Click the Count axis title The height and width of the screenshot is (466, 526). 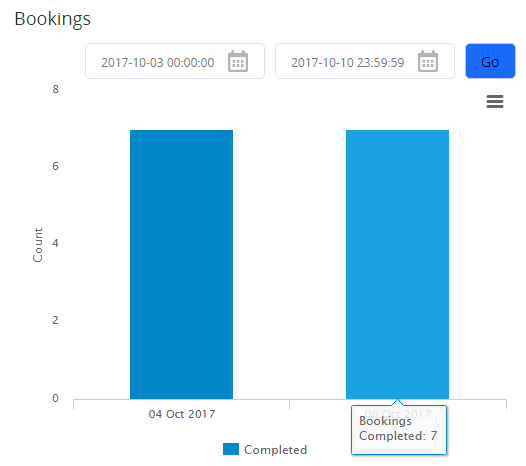(x=38, y=245)
